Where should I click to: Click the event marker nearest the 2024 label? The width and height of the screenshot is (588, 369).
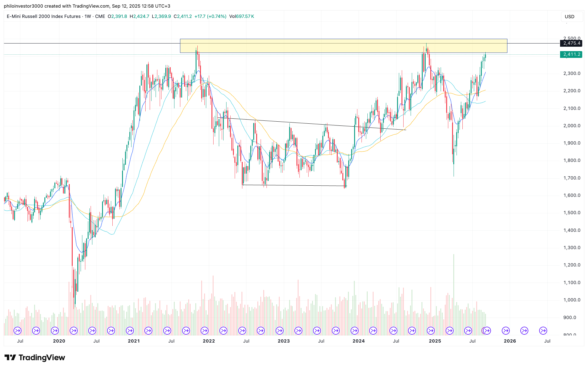(354, 331)
